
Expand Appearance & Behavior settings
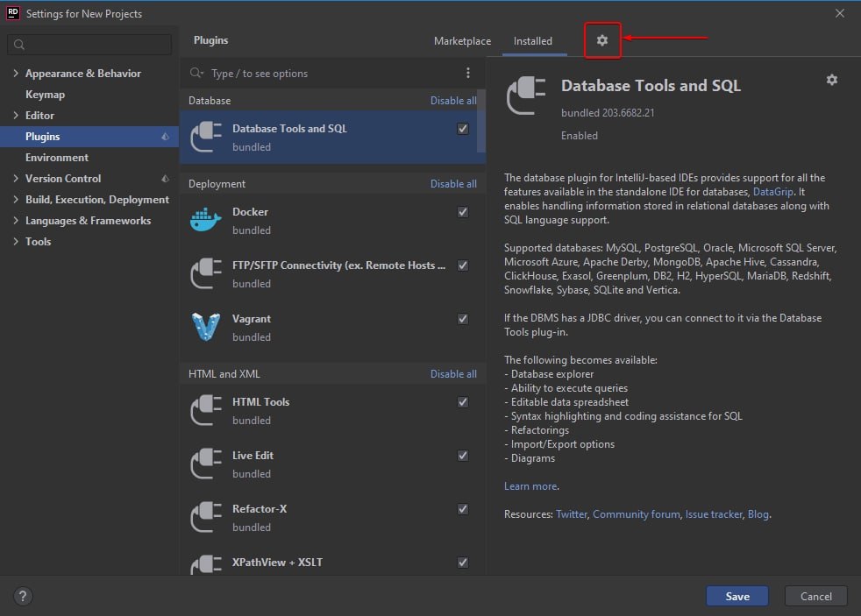tap(16, 73)
